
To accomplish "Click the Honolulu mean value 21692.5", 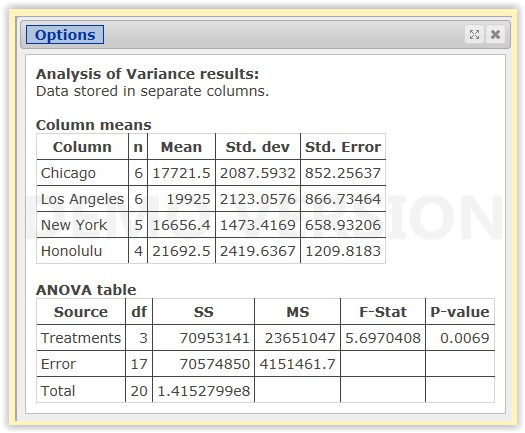I will click(x=181, y=251).
